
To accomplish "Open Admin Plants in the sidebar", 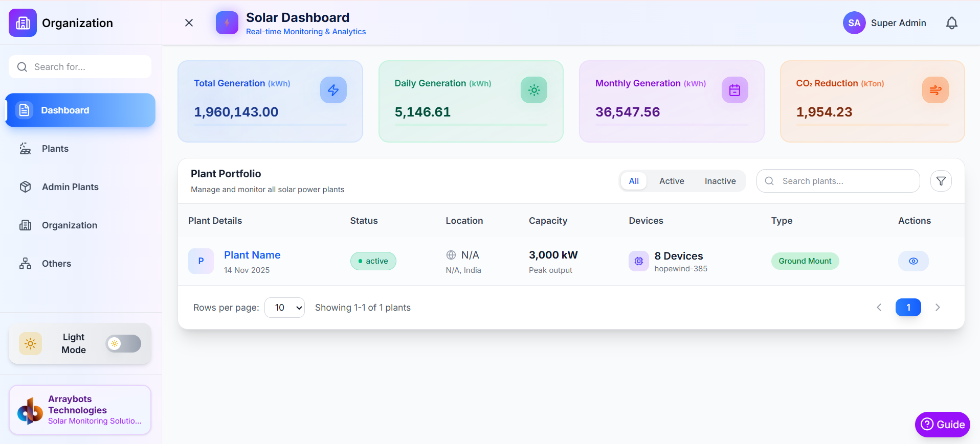I will tap(70, 187).
